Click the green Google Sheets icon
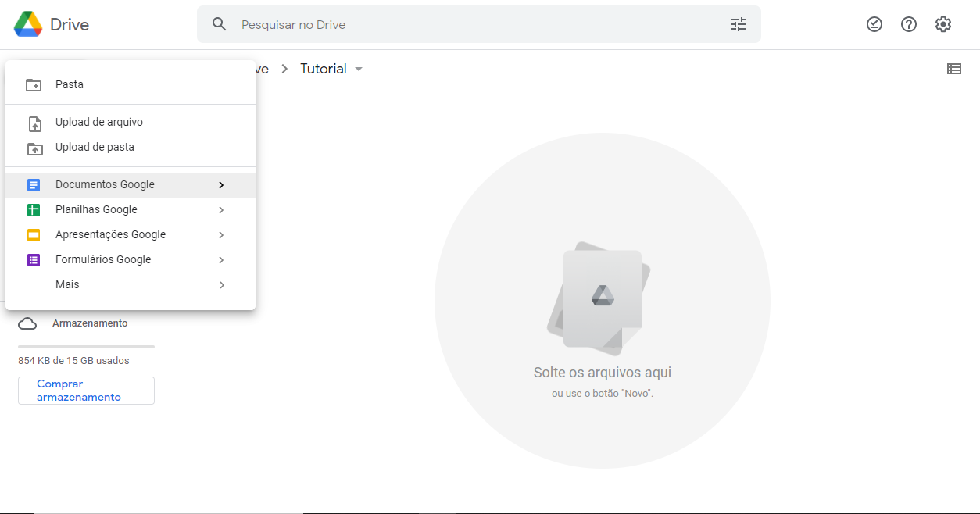The height and width of the screenshot is (514, 980). tap(34, 210)
